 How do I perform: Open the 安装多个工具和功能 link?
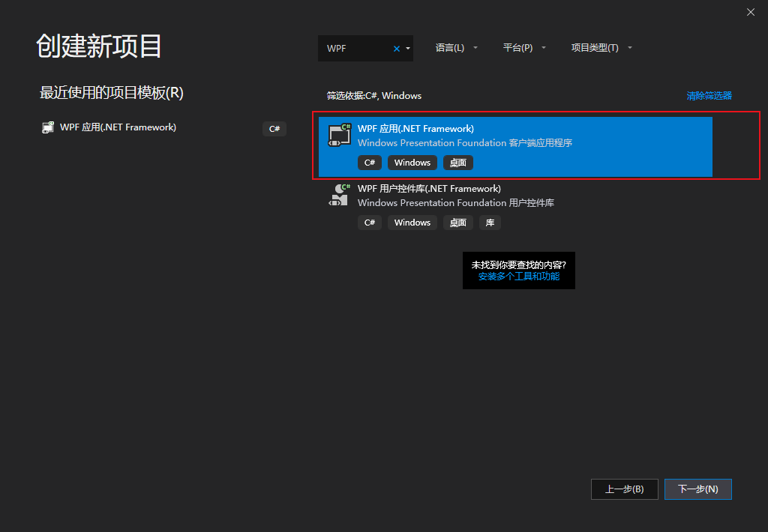[x=519, y=276]
